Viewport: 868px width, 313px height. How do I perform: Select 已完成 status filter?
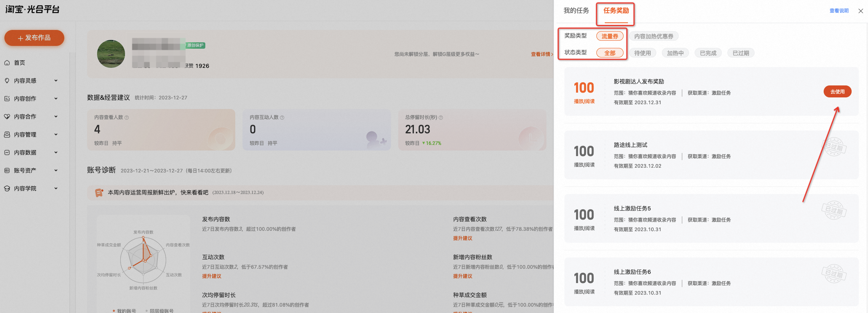pos(708,53)
